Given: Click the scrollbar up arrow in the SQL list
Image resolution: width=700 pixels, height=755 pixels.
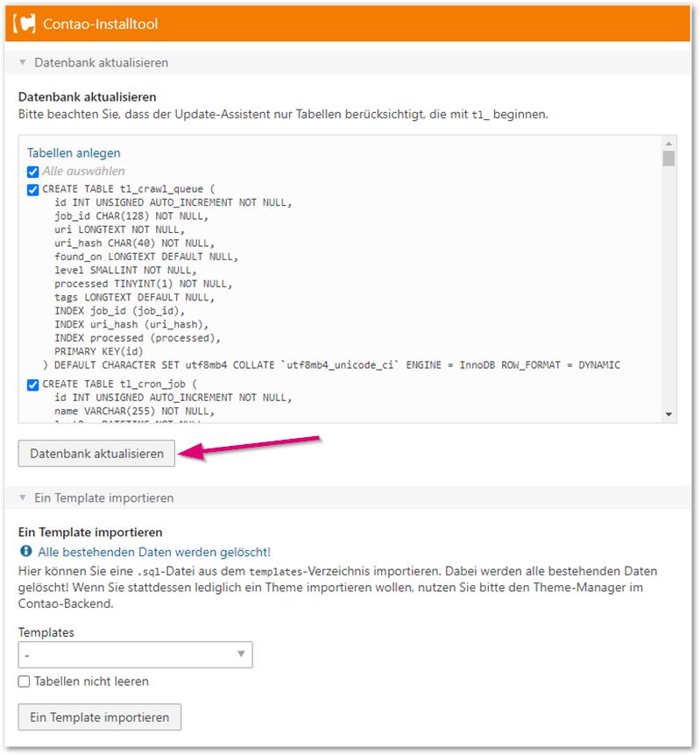Looking at the screenshot, I should [668, 143].
